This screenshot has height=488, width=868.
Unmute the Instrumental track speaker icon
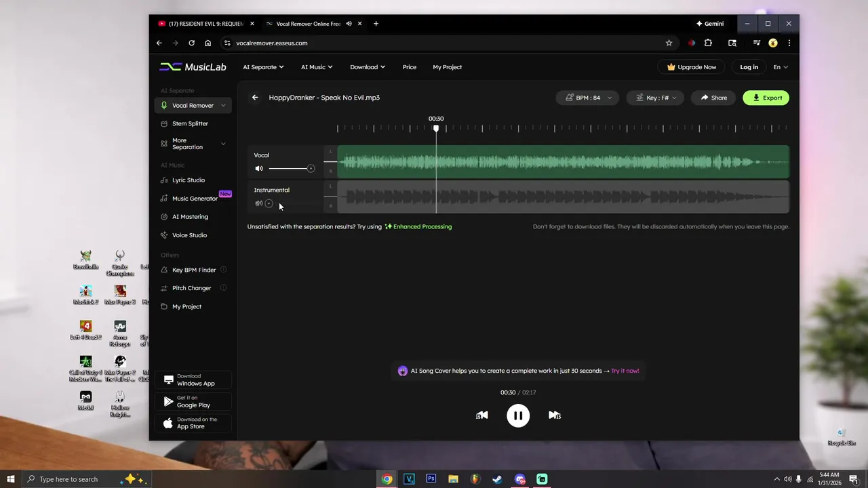(x=258, y=203)
